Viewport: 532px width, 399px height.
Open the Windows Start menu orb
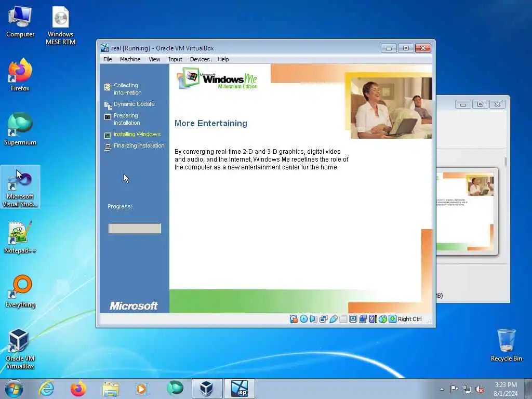tap(14, 389)
